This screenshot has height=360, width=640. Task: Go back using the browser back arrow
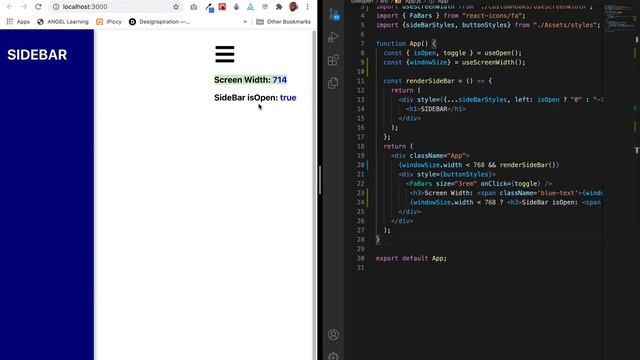point(10,7)
